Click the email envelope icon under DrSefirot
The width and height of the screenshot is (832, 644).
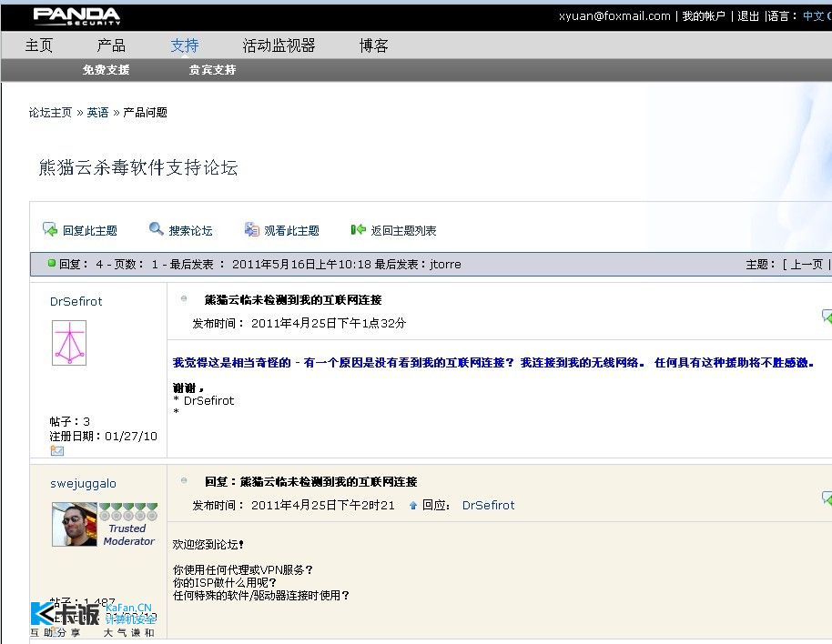pyautogui.click(x=56, y=450)
